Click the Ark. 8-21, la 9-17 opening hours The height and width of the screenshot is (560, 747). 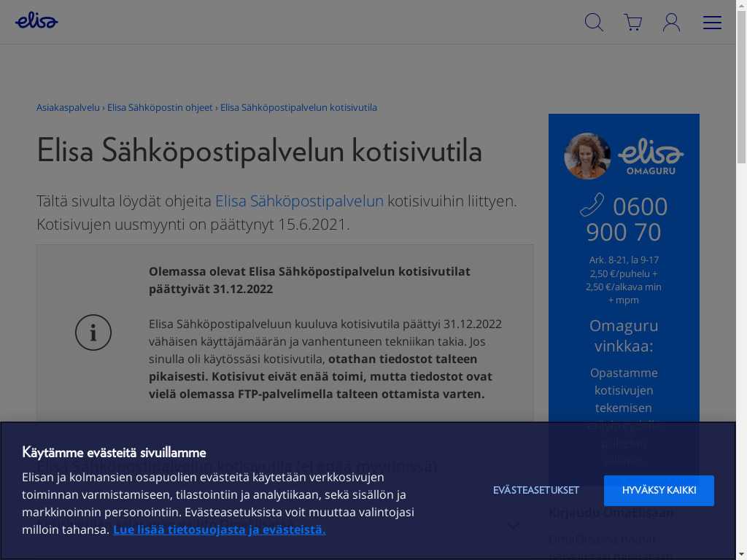(624, 260)
